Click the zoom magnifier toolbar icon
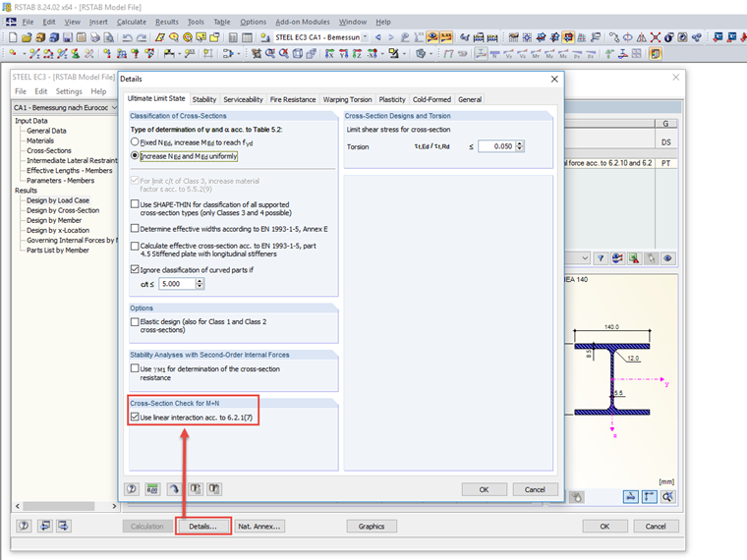 (269, 53)
